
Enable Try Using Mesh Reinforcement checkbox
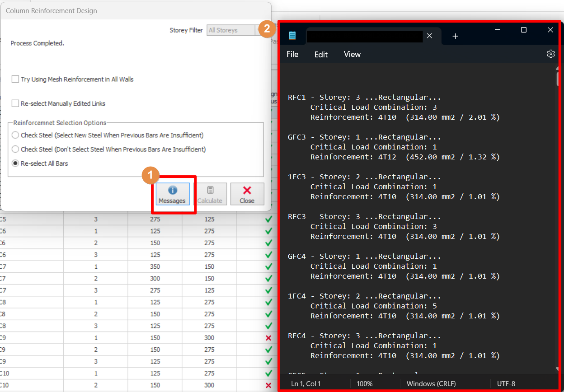pyautogui.click(x=15, y=79)
